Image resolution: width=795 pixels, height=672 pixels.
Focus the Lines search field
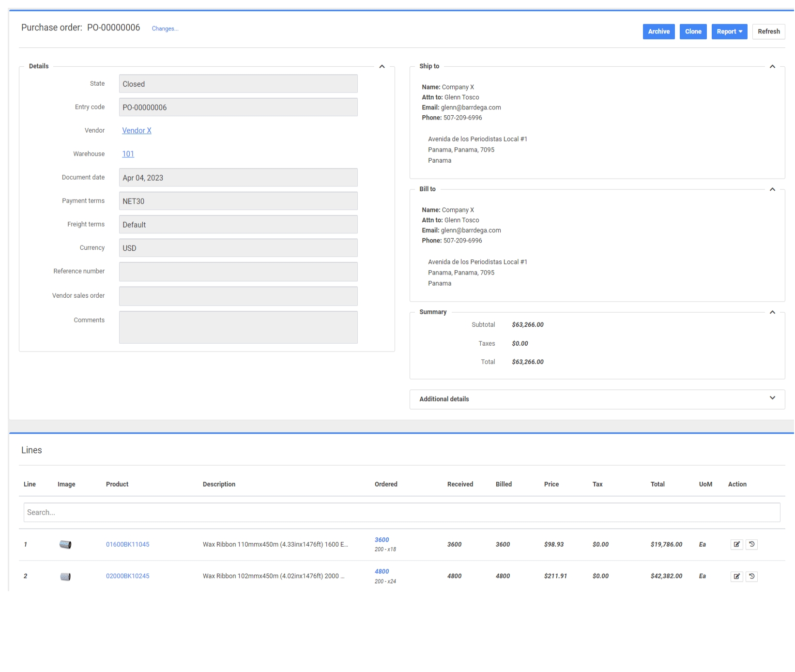tap(401, 512)
